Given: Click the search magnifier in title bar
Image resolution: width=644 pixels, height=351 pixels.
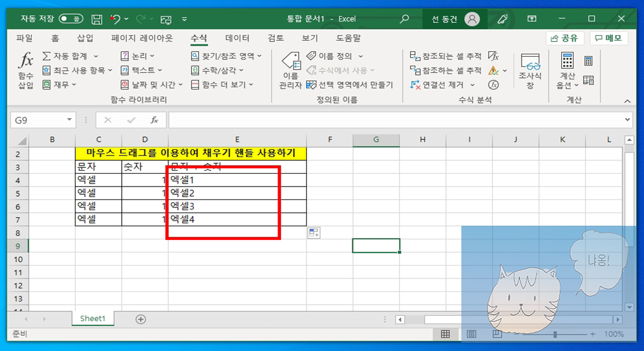Looking at the screenshot, I should point(405,19).
